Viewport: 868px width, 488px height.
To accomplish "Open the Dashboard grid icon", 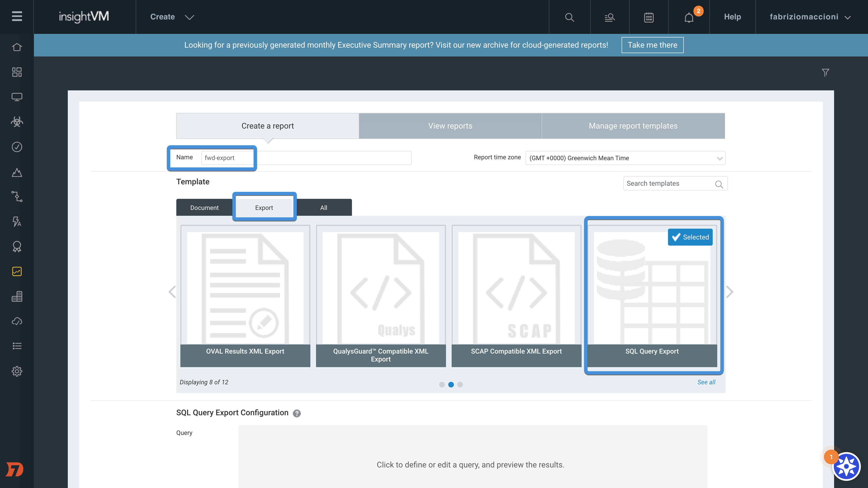I will point(17,72).
